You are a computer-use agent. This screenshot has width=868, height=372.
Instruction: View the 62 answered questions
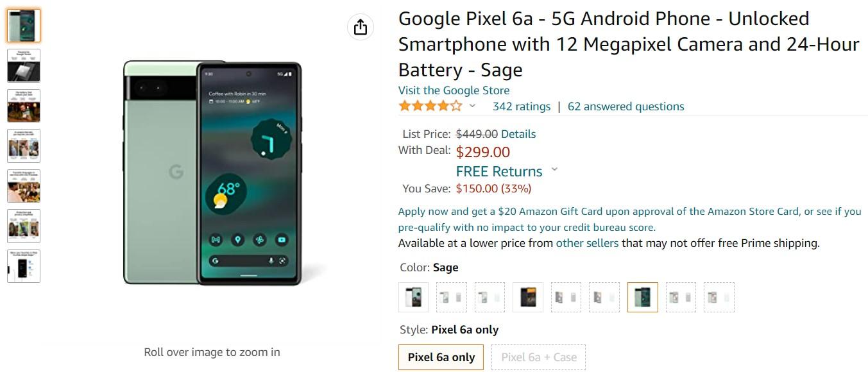(x=625, y=106)
